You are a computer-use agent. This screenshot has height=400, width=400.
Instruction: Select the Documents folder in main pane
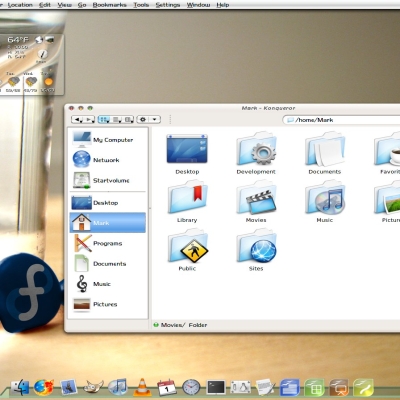(325, 153)
